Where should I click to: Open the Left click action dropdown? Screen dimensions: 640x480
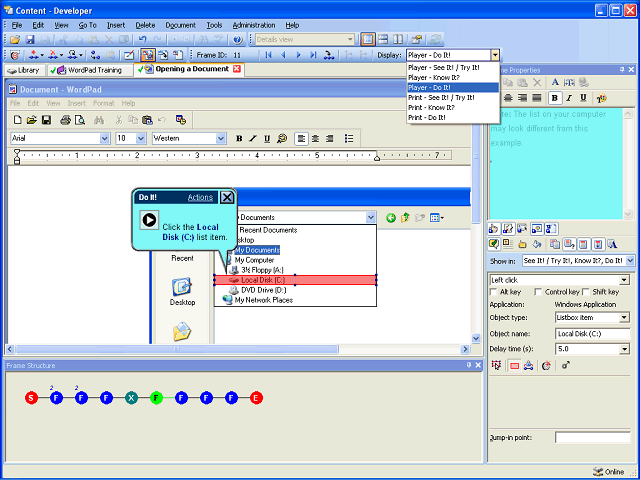coord(624,280)
